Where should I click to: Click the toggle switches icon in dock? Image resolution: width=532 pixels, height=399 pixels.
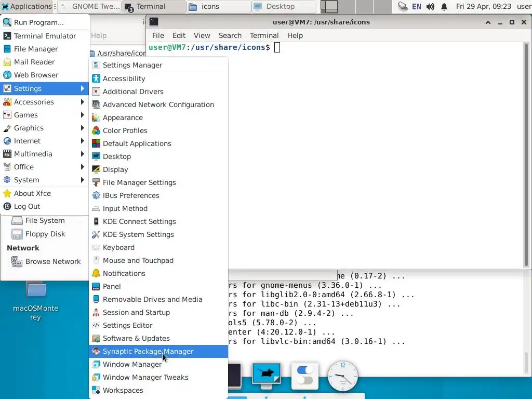coord(304,376)
